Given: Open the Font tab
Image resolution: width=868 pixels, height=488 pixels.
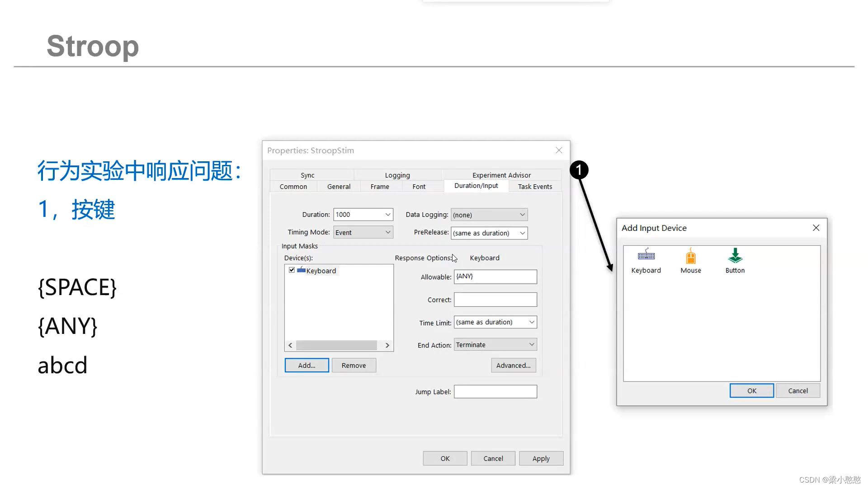Looking at the screenshot, I should pos(419,187).
